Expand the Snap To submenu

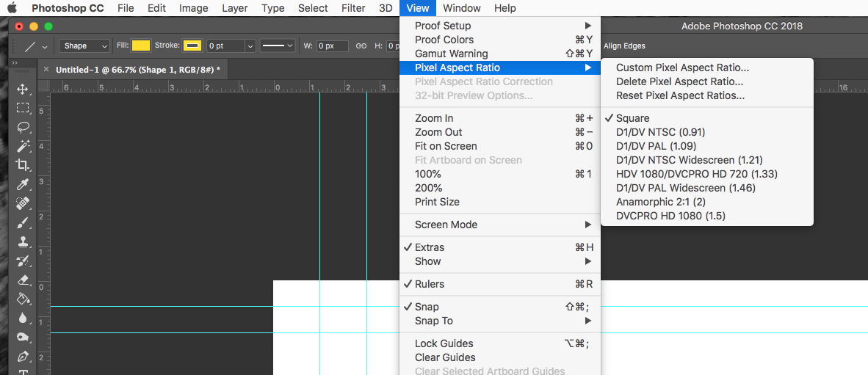point(500,321)
